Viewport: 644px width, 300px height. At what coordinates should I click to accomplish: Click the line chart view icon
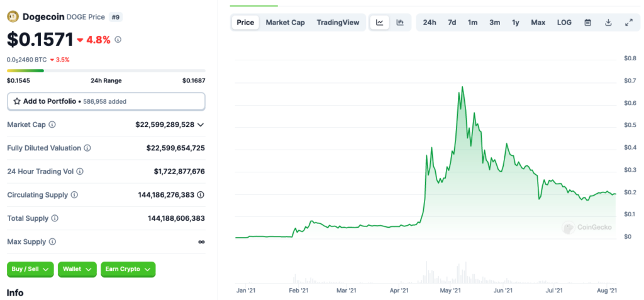point(380,23)
